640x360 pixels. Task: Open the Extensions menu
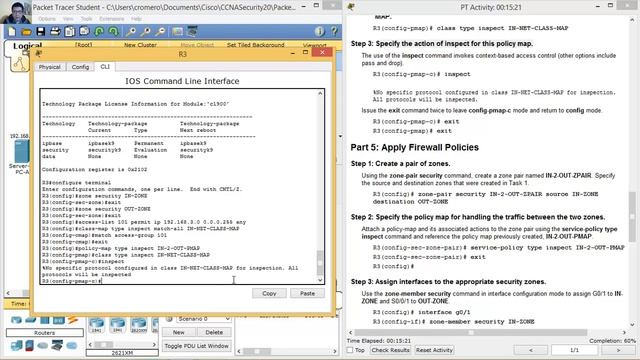[111, 19]
